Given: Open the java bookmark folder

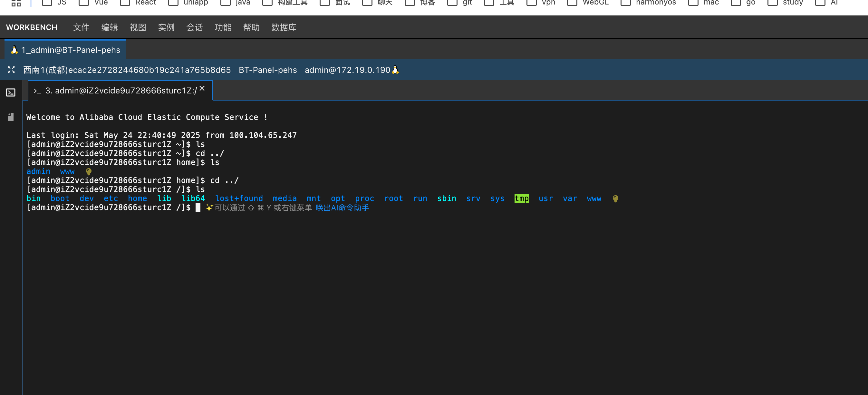Looking at the screenshot, I should (x=235, y=3).
